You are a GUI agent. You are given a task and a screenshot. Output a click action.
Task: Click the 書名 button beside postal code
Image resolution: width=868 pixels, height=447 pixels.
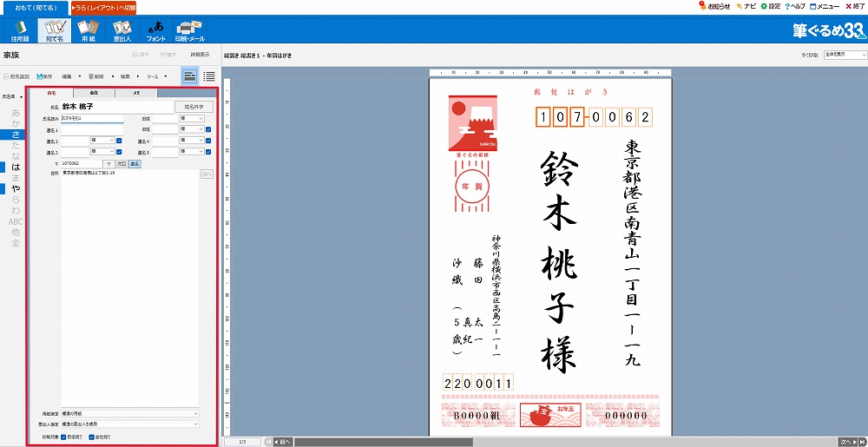click(135, 164)
